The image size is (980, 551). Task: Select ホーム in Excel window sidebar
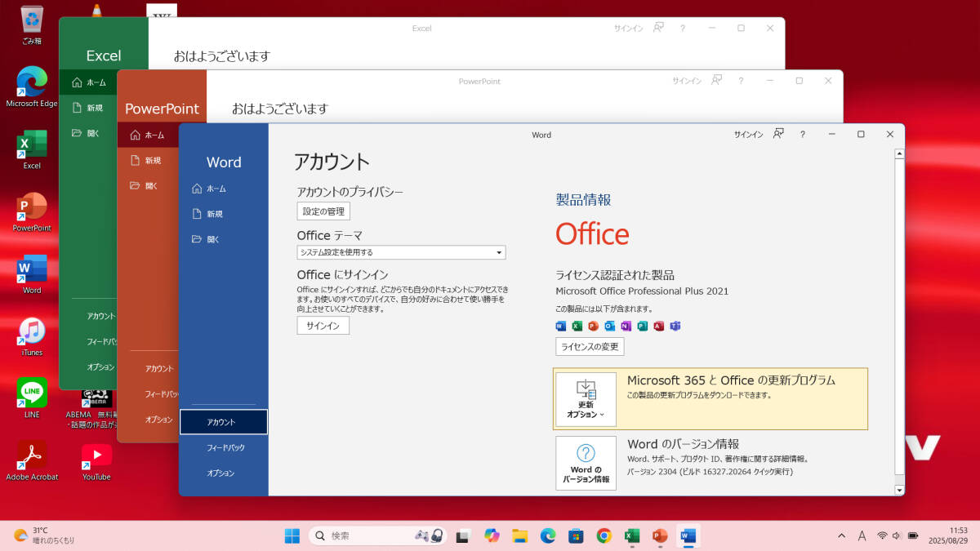point(88,82)
